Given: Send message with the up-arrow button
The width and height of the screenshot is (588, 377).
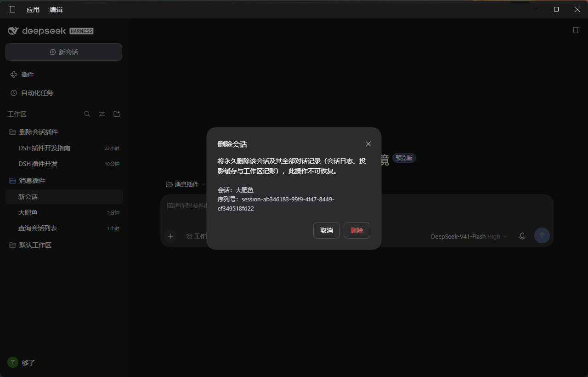Looking at the screenshot, I should 542,236.
